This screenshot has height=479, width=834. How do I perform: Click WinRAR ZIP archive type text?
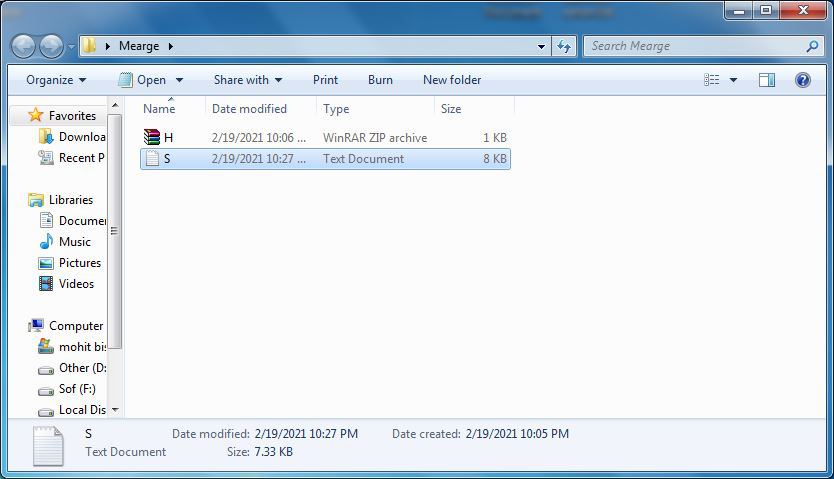point(375,138)
